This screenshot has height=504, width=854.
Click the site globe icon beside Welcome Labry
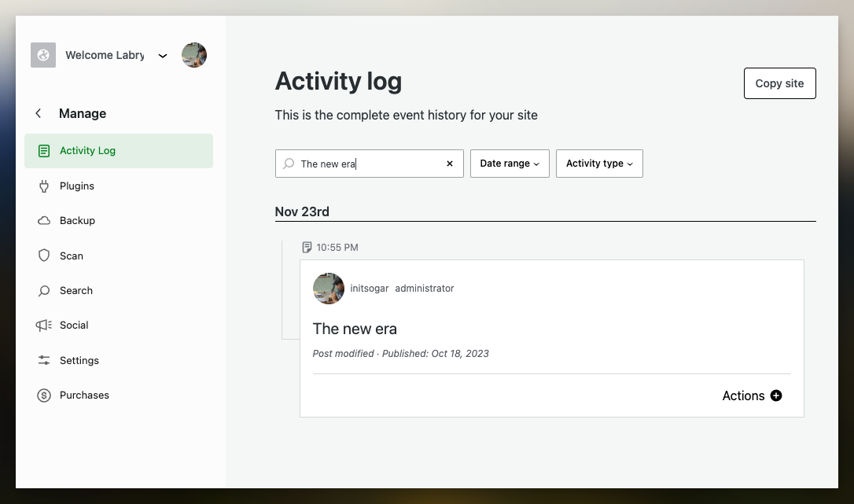[x=43, y=55]
